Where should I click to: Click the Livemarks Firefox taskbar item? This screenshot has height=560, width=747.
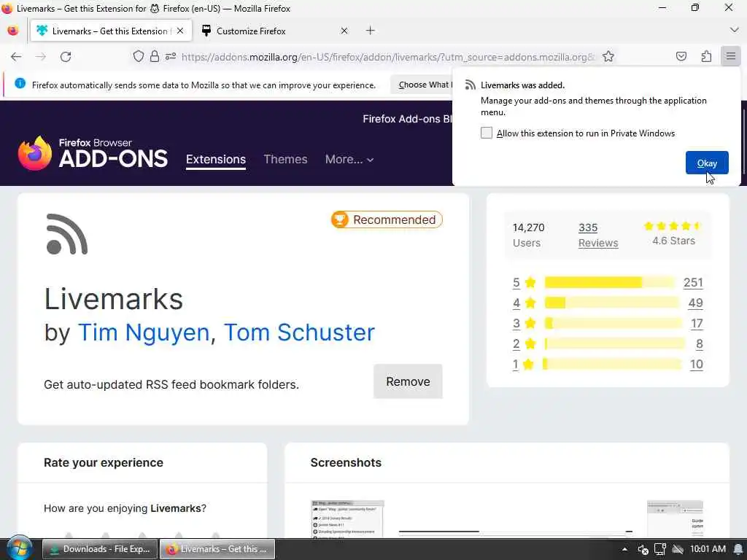(x=217, y=549)
